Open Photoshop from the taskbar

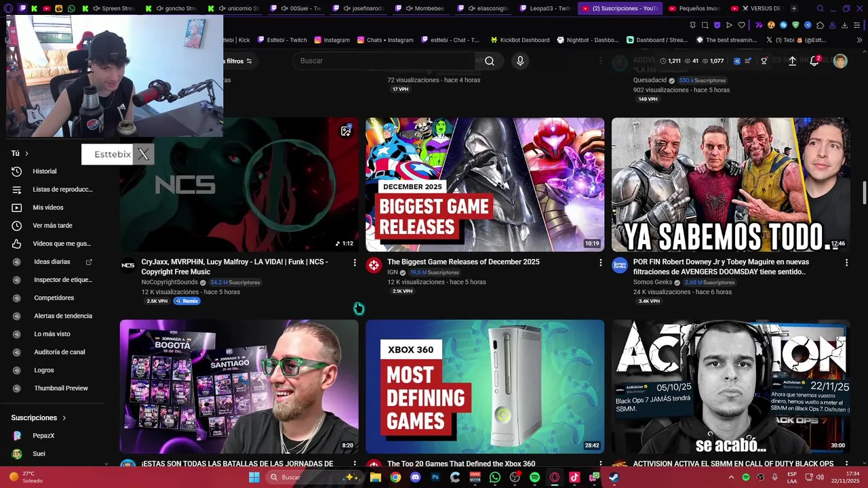435,477
